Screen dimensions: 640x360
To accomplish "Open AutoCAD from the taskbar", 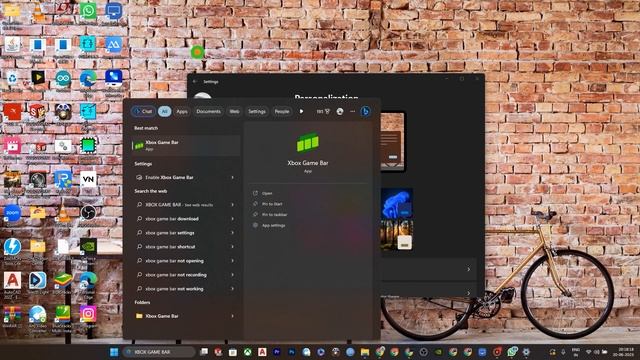I will coord(262,352).
